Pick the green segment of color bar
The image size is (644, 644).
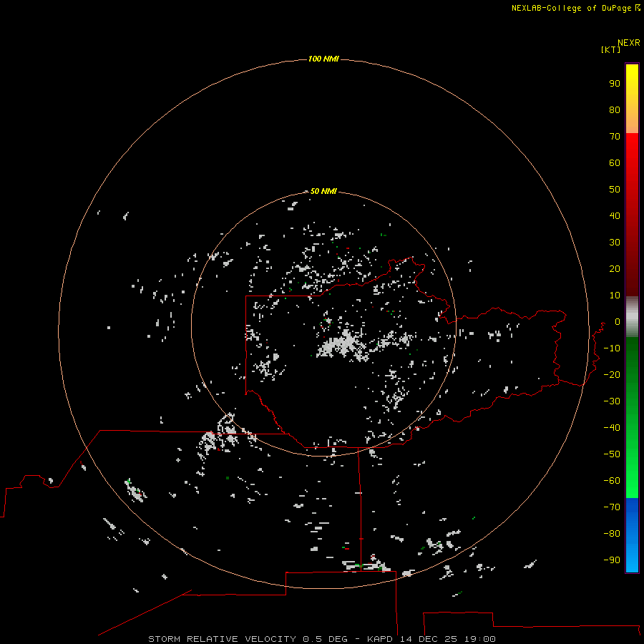point(632,418)
